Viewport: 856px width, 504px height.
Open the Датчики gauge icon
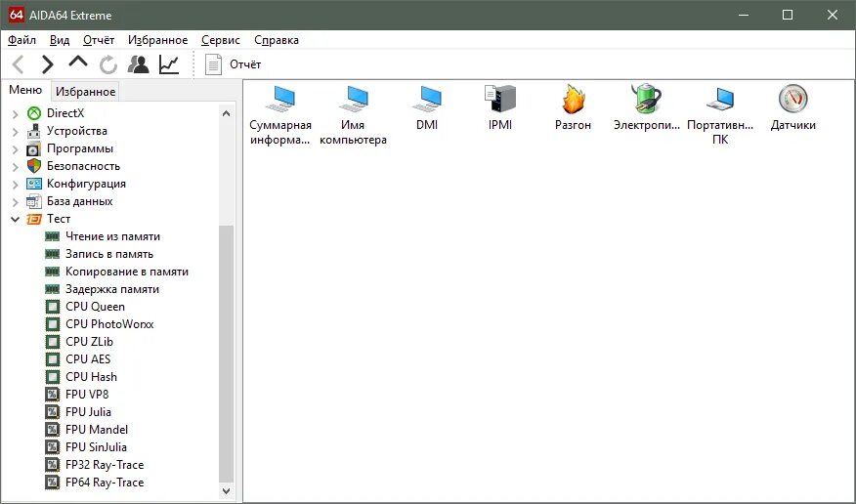pyautogui.click(x=793, y=108)
